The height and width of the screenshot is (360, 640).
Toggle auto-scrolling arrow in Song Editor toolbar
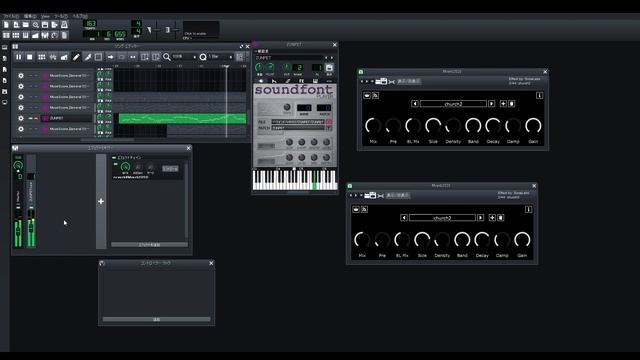110,57
